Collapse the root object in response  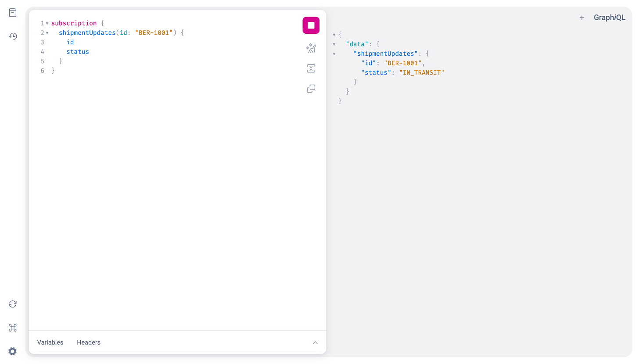[x=334, y=35]
